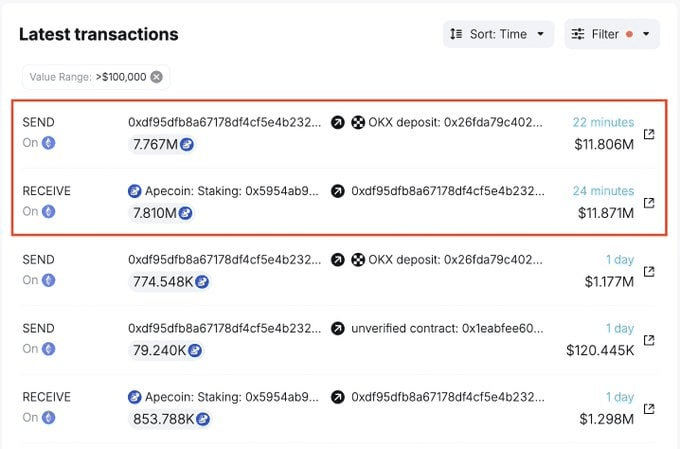
Task: Open external link for $1.177M transaction
Action: coord(649,272)
